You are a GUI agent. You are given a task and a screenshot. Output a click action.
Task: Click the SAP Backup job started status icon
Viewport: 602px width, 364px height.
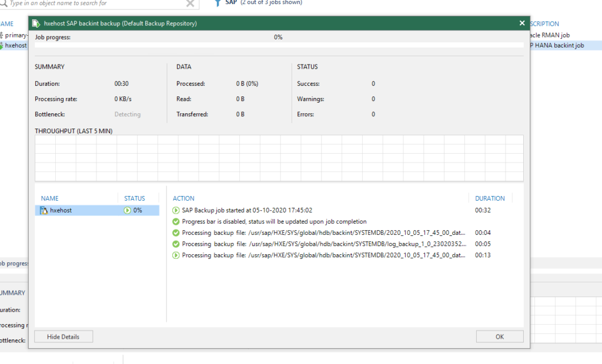tap(176, 210)
